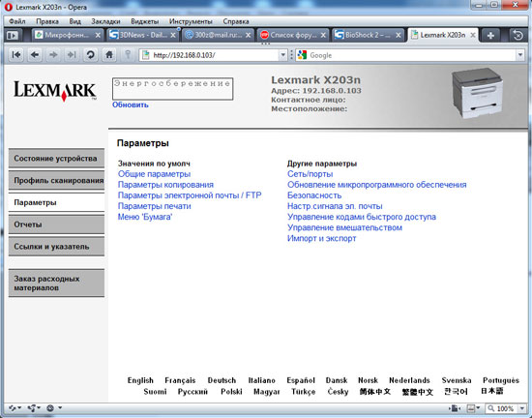Screen dimensions: 532x418
Task: Expand the Google search engine dropdown
Action: point(519,55)
